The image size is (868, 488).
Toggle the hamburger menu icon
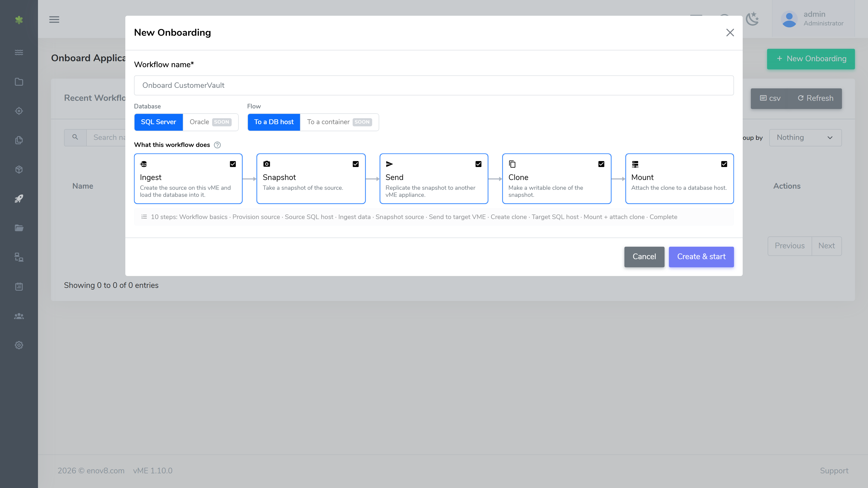coord(54,20)
